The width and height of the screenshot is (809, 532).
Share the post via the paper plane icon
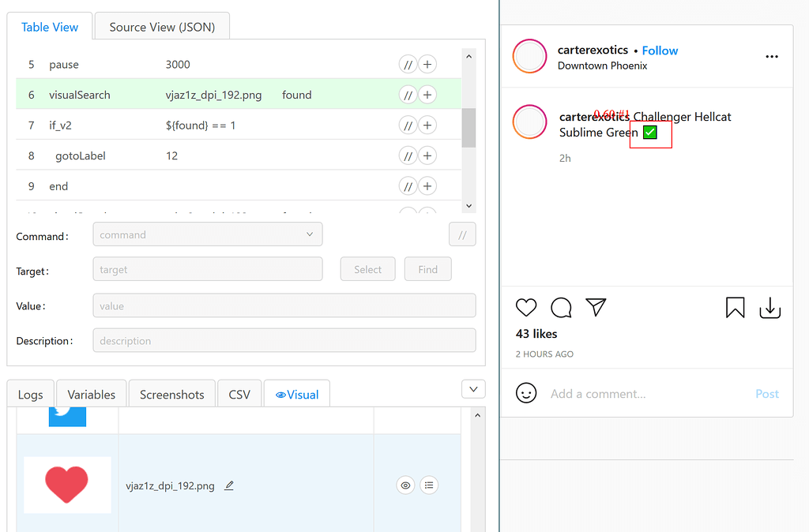[x=596, y=308]
